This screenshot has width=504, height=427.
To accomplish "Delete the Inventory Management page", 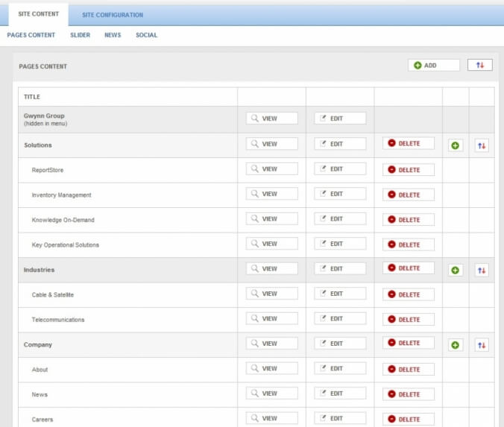I will point(409,195).
